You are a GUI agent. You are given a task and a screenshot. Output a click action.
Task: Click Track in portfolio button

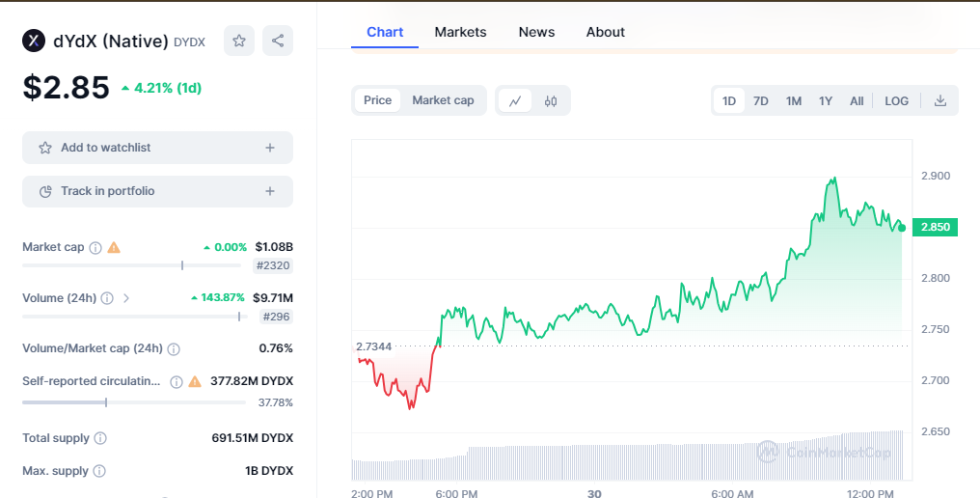click(x=157, y=191)
